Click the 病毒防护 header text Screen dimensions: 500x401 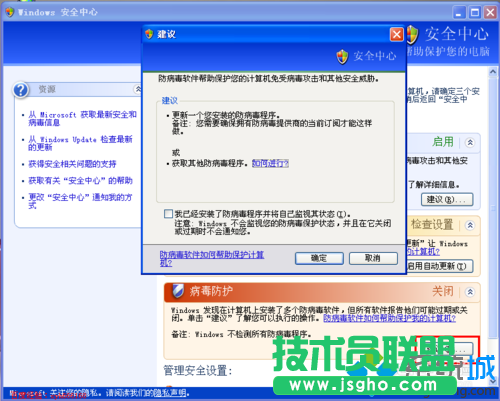[x=211, y=291]
